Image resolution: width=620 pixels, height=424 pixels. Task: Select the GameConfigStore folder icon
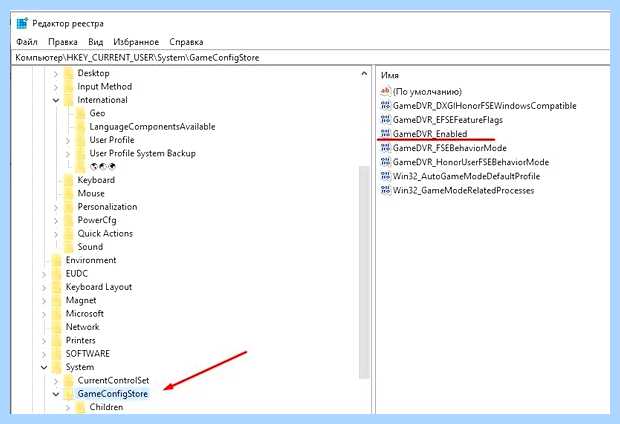tap(68, 394)
